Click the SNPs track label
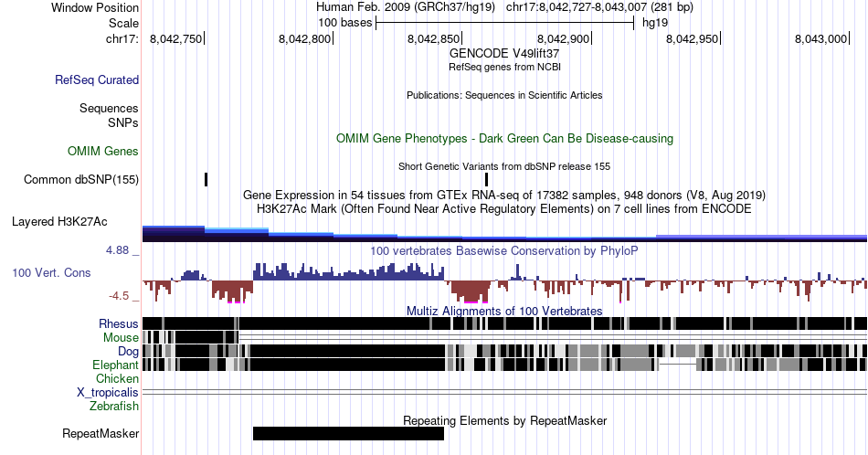 coord(123,122)
